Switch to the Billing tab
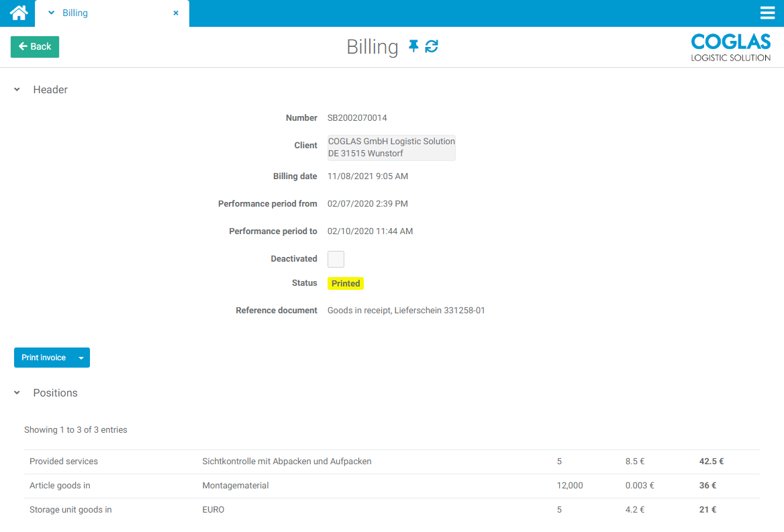Image resolution: width=784 pixels, height=532 pixels. pyautogui.click(x=75, y=13)
